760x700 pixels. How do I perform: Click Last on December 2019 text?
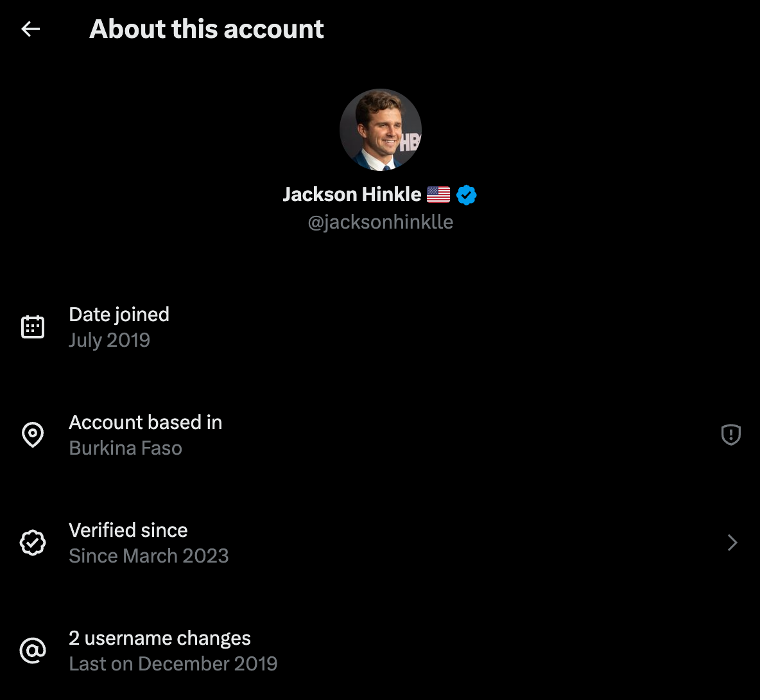point(173,664)
